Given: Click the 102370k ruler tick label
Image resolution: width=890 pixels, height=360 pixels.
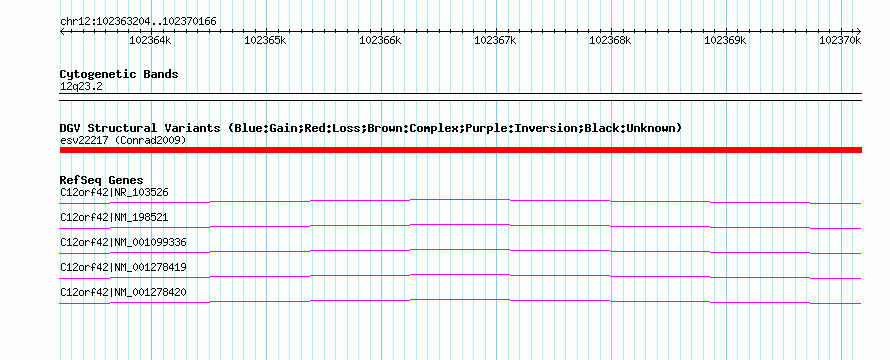Looking at the screenshot, I should click(840, 40).
